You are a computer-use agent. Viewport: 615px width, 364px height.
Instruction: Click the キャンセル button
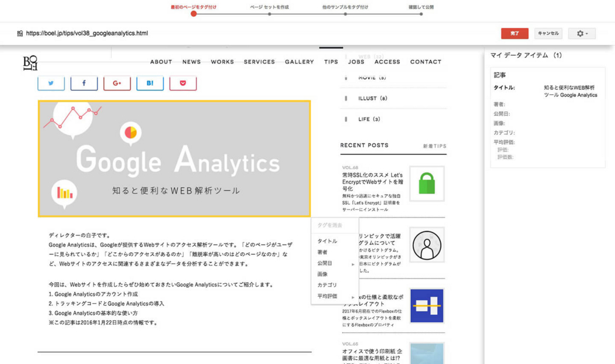(548, 34)
